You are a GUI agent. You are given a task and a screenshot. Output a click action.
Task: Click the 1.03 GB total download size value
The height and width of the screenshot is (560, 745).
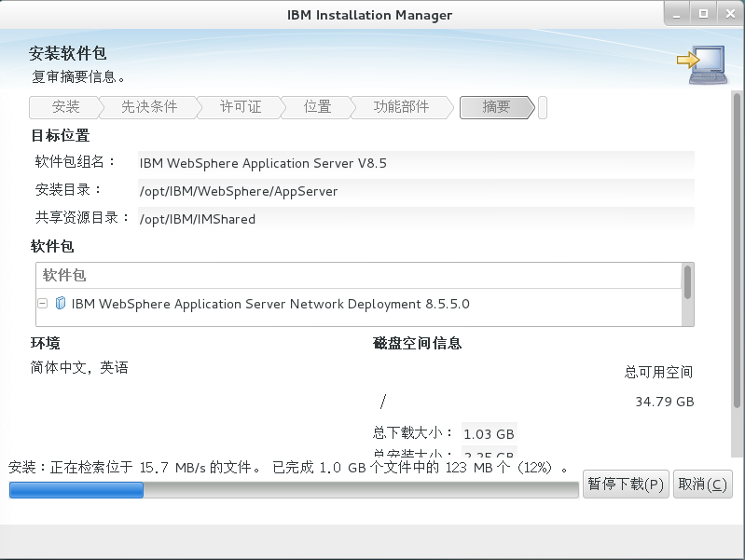click(x=489, y=433)
